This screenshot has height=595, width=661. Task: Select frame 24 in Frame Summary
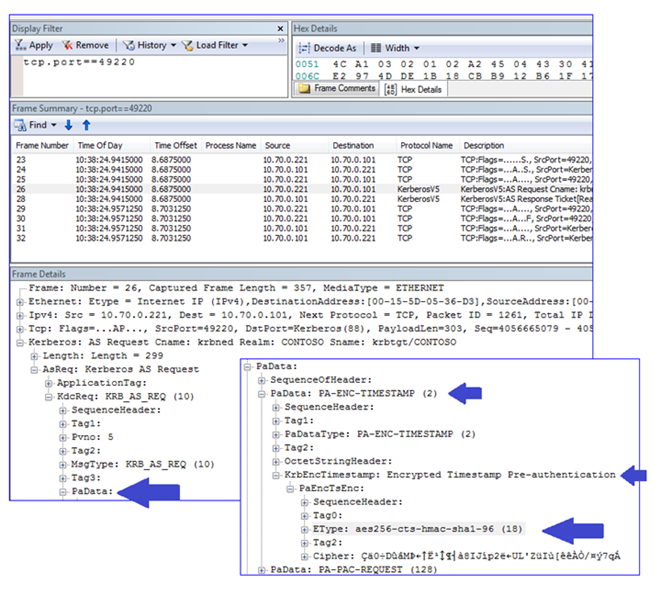pyautogui.click(x=302, y=170)
